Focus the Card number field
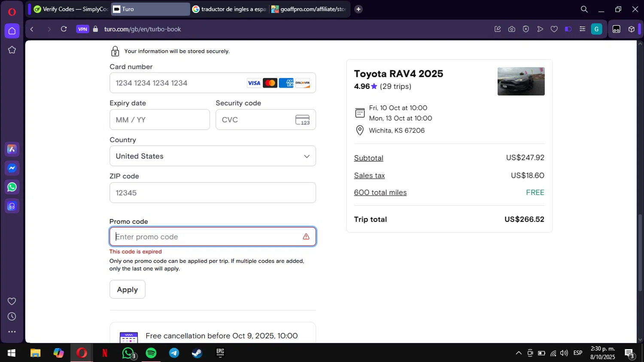The width and height of the screenshot is (644, 362). (178, 83)
